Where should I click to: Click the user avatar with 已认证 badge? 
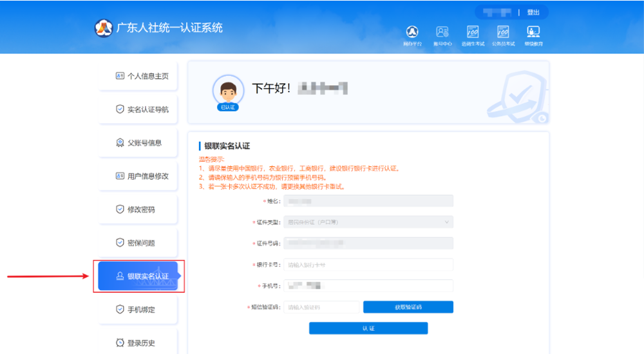[x=229, y=92]
